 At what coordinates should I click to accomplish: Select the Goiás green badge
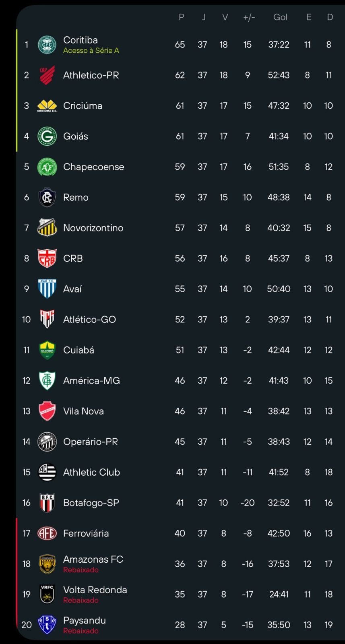tap(47, 136)
